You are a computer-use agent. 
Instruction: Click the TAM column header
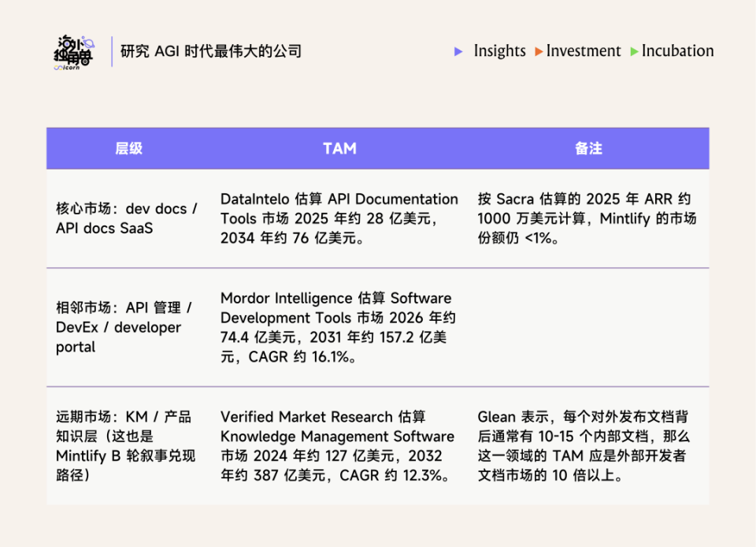(340, 148)
